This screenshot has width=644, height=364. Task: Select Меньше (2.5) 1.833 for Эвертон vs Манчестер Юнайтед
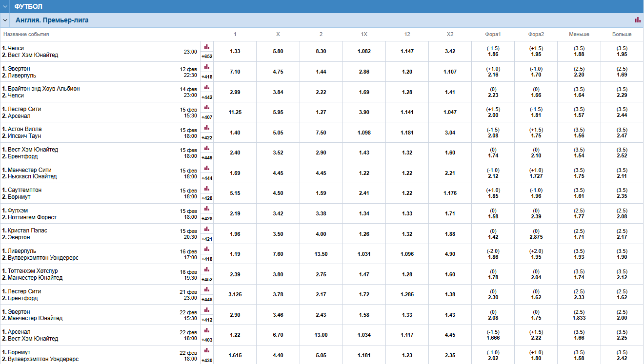579,315
